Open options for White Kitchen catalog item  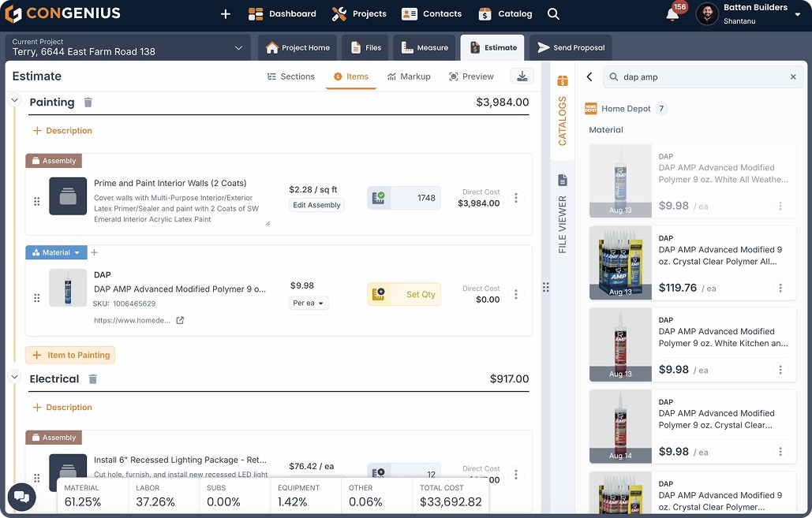[780, 370]
